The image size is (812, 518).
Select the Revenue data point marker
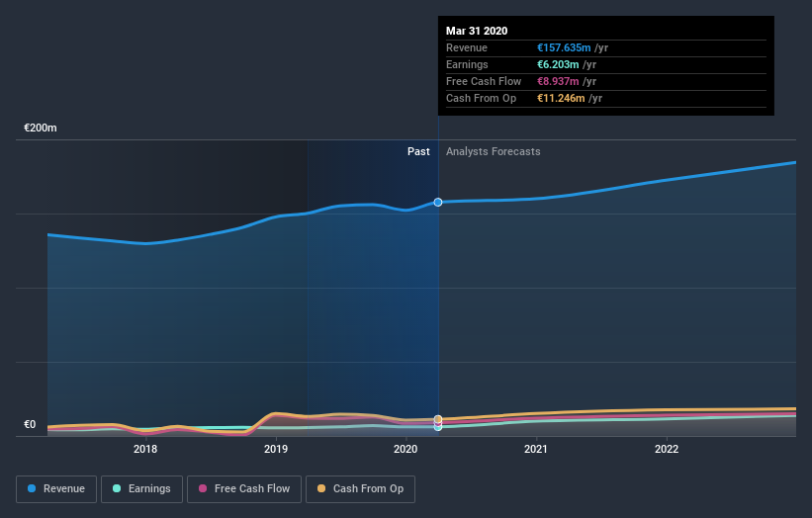pyautogui.click(x=438, y=203)
